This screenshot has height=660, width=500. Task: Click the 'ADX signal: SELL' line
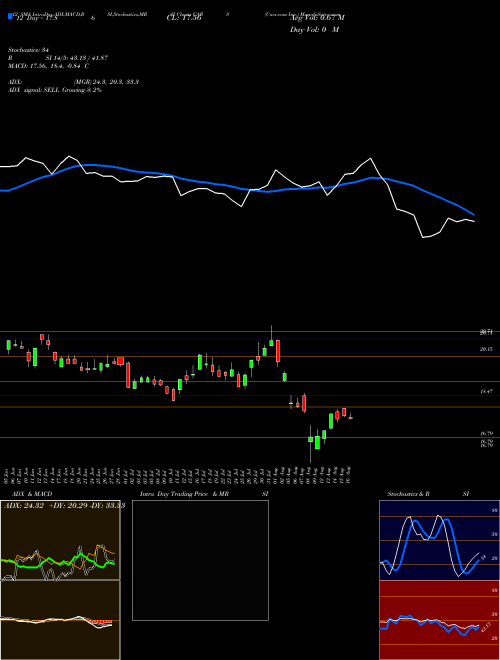pyautogui.click(x=55, y=90)
